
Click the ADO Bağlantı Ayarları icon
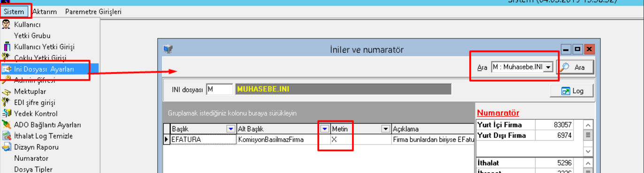click(x=6, y=125)
